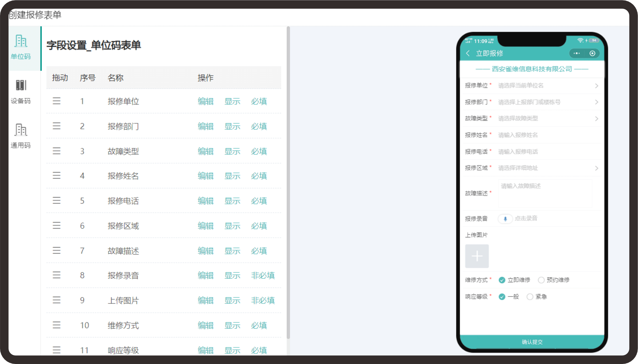Click the 拖动 column header
This screenshot has height=364, width=638.
60,78
